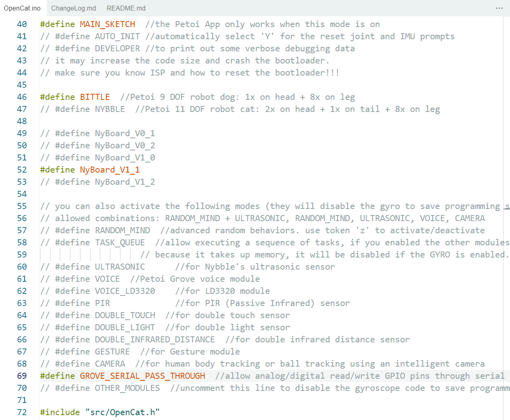The width and height of the screenshot is (510, 420).
Task: Click the BITTLE macro name
Action: tap(95, 97)
